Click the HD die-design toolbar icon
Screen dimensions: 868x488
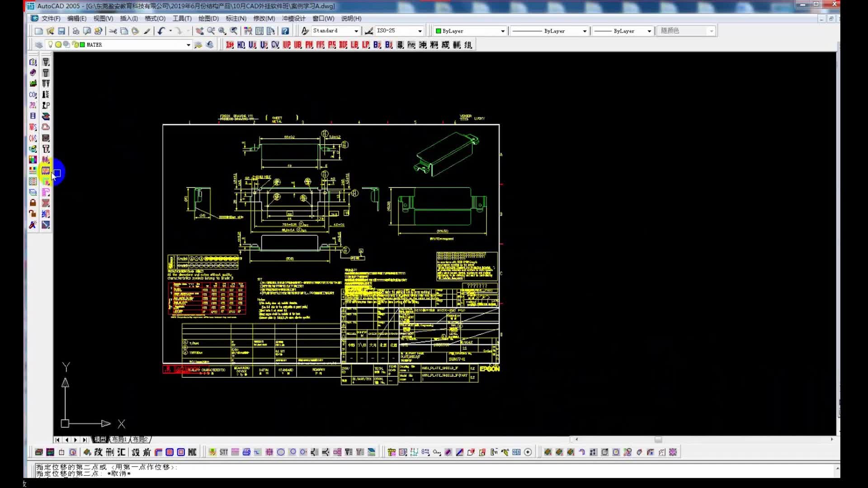coord(241,45)
